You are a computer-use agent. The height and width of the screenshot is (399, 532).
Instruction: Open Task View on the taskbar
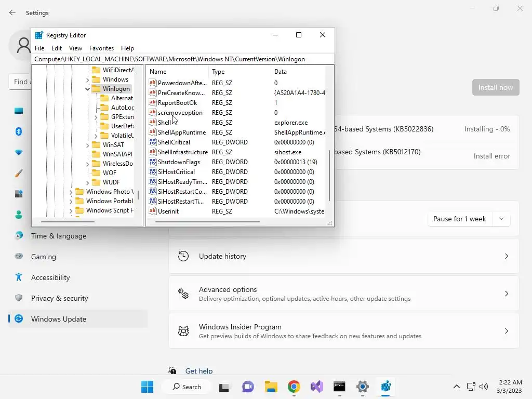coord(224,387)
